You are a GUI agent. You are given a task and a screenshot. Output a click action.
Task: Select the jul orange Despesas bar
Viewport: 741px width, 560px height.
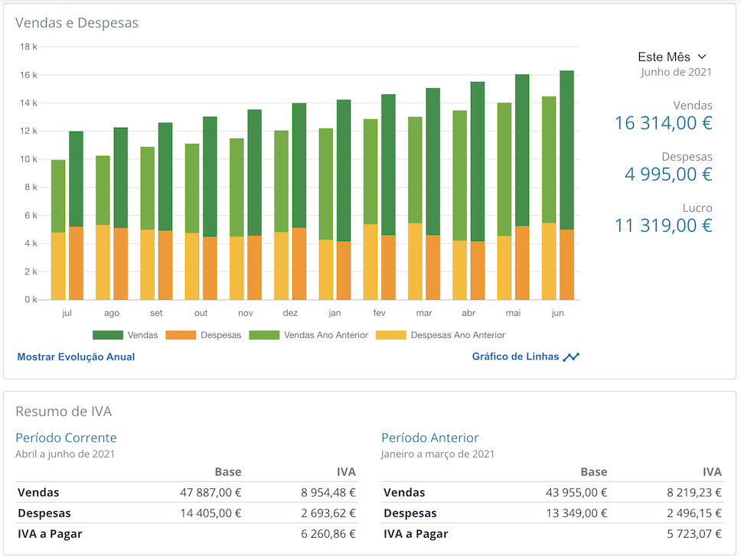pyautogui.click(x=76, y=263)
